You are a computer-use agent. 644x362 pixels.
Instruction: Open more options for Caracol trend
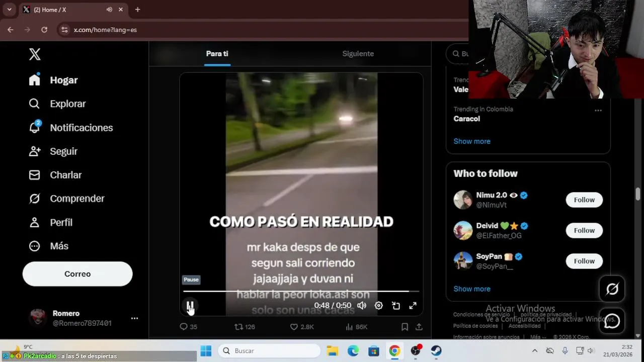point(598,110)
